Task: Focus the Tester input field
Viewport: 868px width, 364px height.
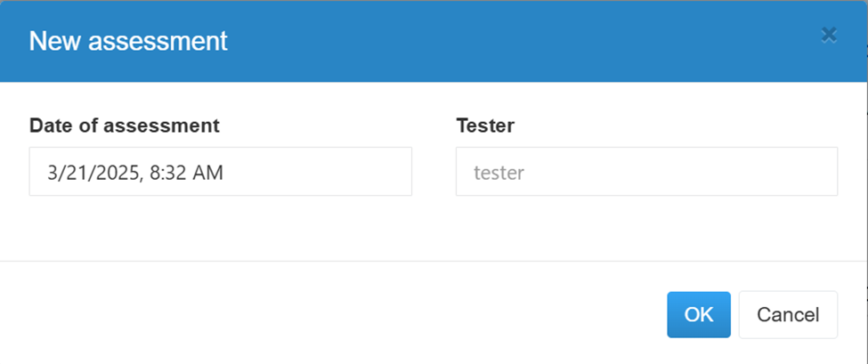Action: pos(646,172)
